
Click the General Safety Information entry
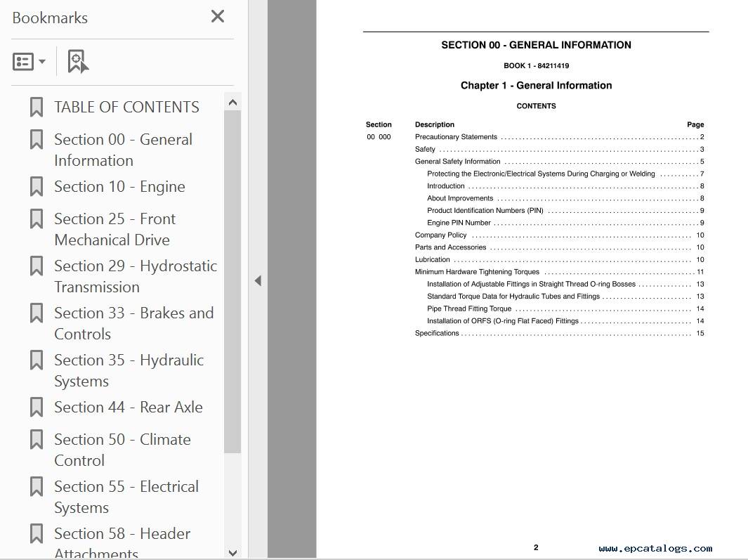point(559,162)
